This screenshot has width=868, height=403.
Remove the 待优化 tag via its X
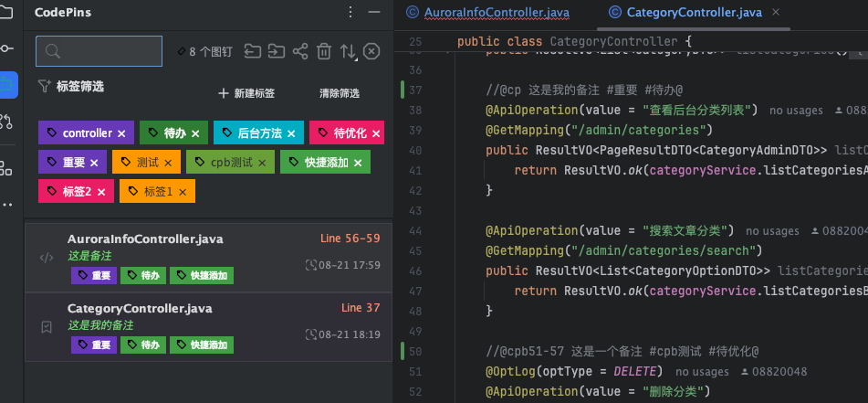376,133
